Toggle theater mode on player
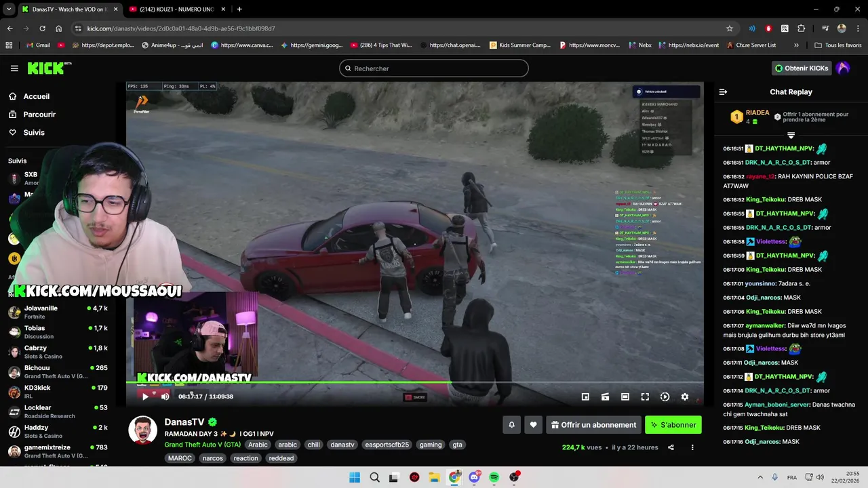 click(625, 396)
